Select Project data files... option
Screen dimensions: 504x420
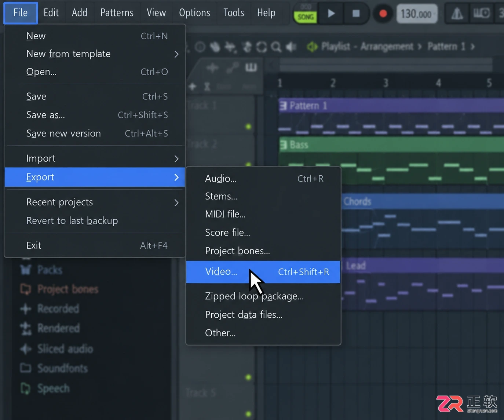click(x=263, y=315)
